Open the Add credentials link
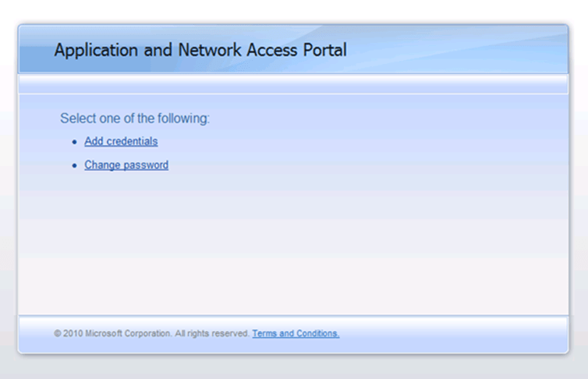 coord(121,141)
